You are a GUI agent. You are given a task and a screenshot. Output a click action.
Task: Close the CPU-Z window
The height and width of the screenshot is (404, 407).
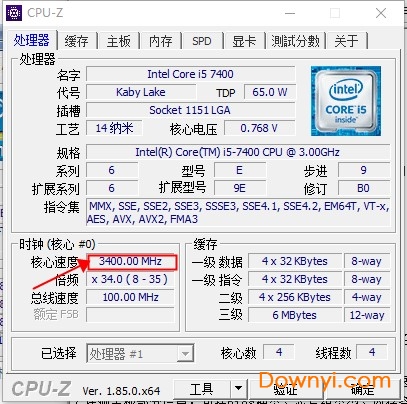381,13
